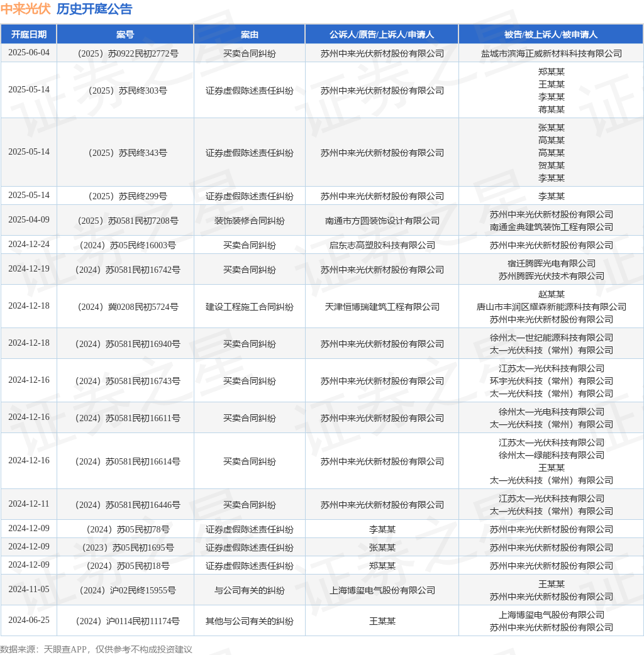Click the 公诉人/原告/上诉人/申请人 column header

click(382, 34)
